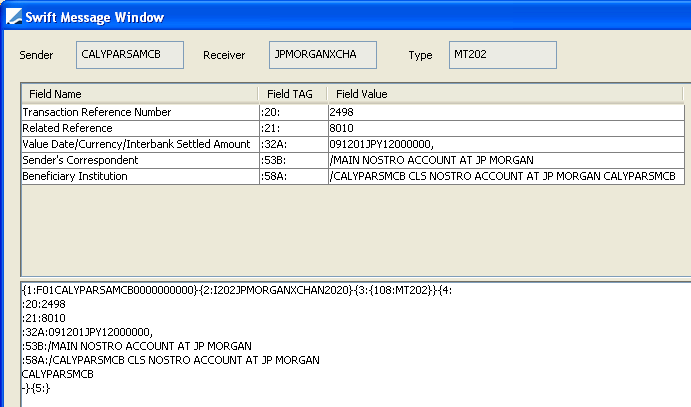Click the :58A: tag cell
Viewport: 691px width, 407px height.
(294, 176)
